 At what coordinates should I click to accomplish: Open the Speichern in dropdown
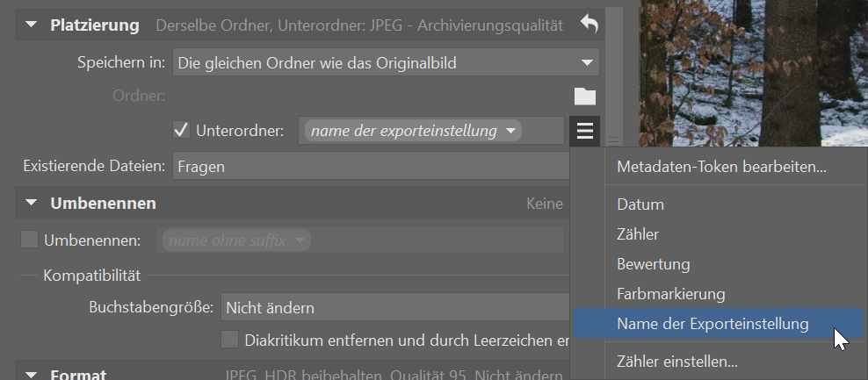(x=386, y=63)
